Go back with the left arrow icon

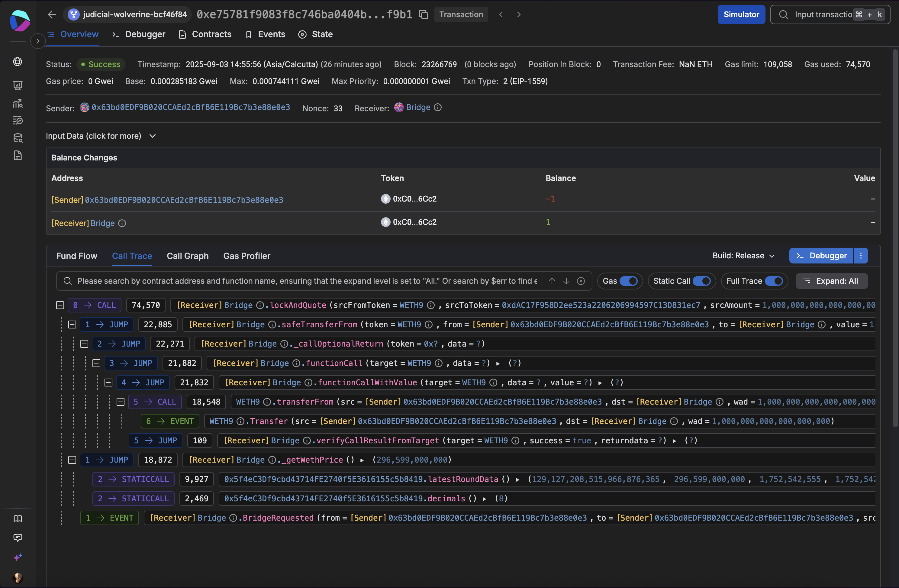[x=52, y=15]
